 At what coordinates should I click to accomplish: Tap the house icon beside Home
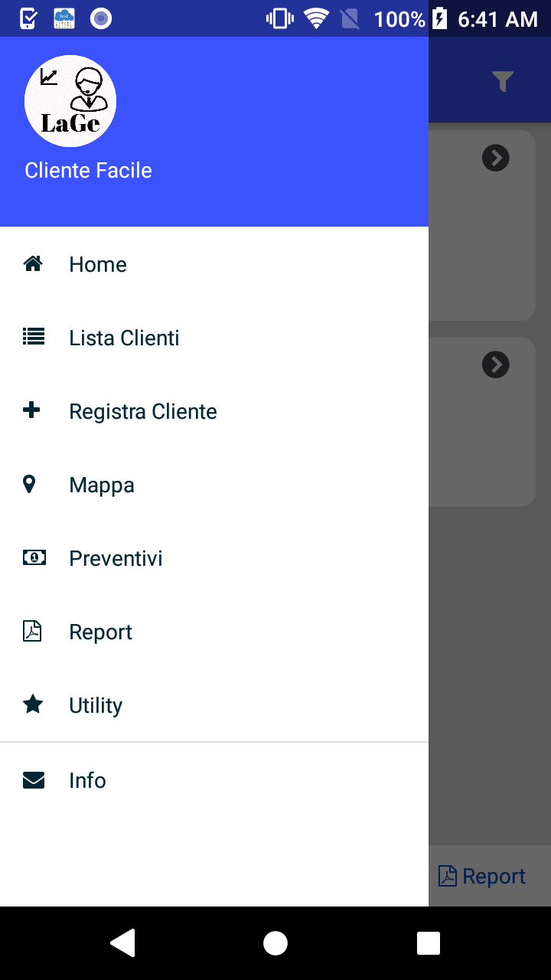tap(33, 264)
